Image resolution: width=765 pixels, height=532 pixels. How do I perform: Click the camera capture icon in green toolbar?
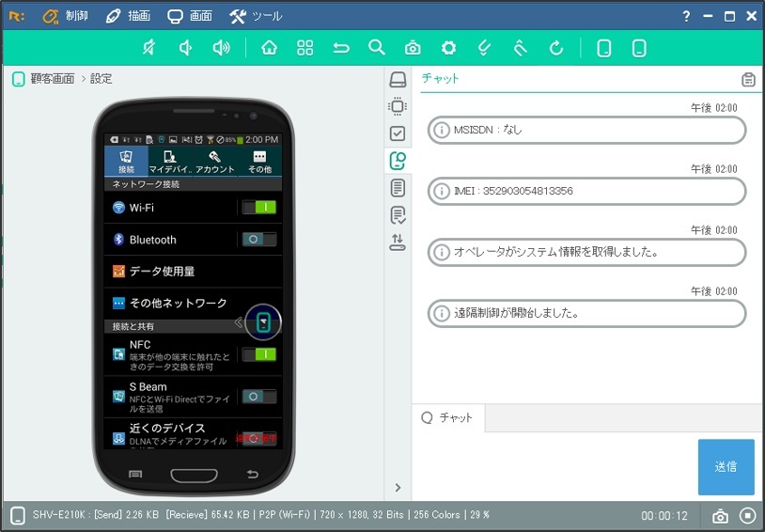tap(413, 48)
